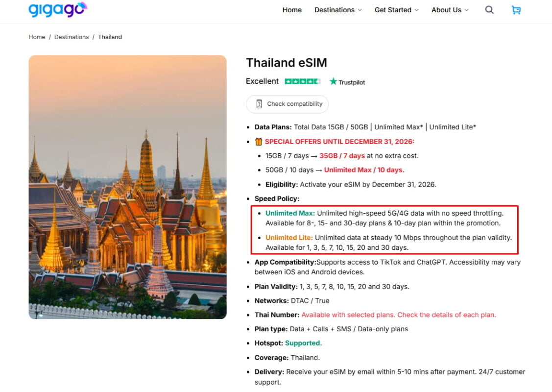Click the Thailand temple product image

pyautogui.click(x=127, y=187)
